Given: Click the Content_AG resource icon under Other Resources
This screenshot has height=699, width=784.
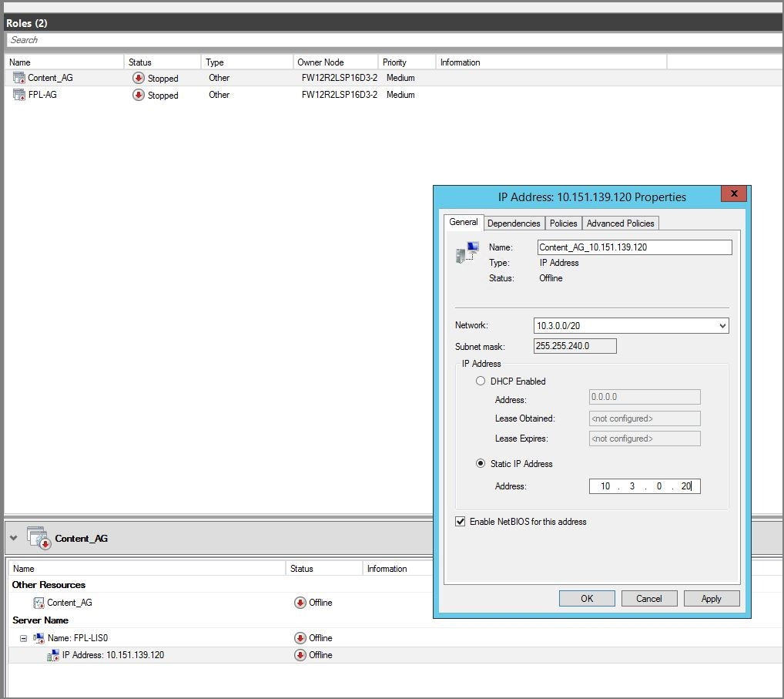Looking at the screenshot, I should pos(39,603).
